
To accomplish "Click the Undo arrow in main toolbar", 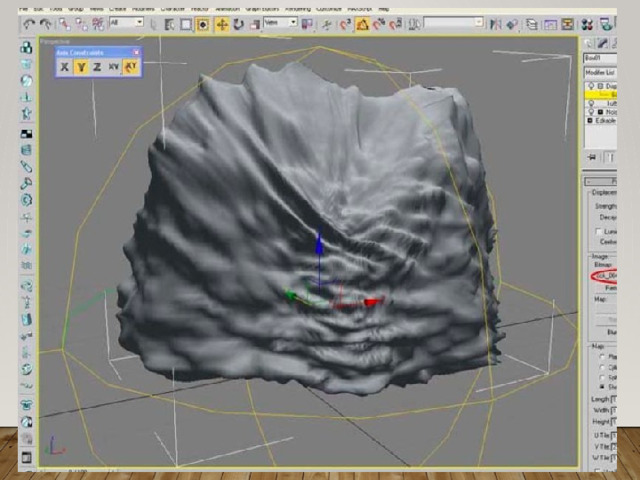I will [28, 23].
